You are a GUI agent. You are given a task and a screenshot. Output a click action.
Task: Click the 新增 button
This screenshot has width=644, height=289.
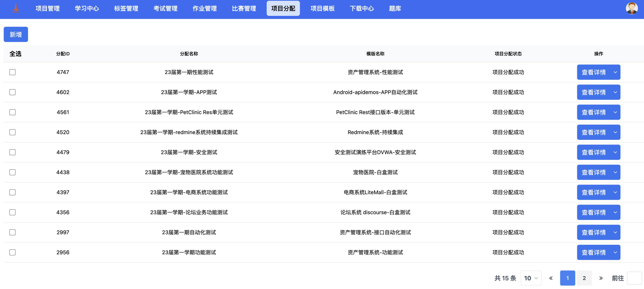tap(16, 35)
